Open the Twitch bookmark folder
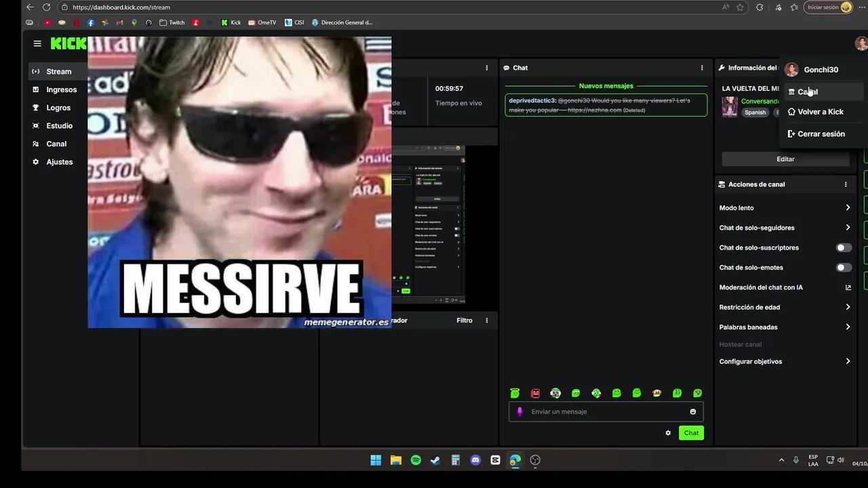The height and width of the screenshot is (488, 868). point(172,22)
